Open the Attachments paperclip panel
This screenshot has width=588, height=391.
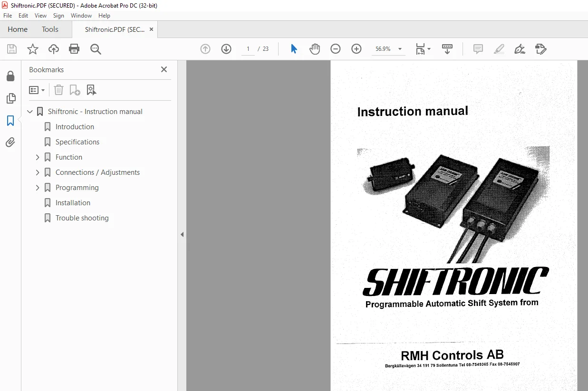click(x=10, y=142)
